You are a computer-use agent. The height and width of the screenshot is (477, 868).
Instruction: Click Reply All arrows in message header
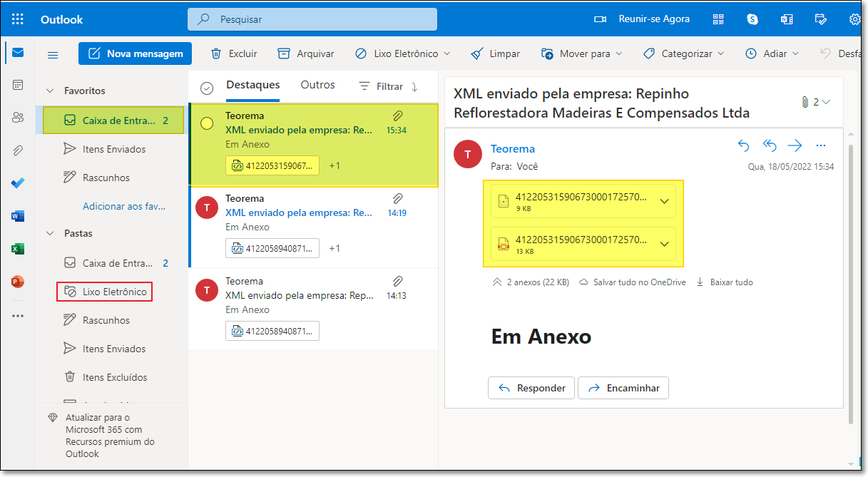pyautogui.click(x=770, y=145)
